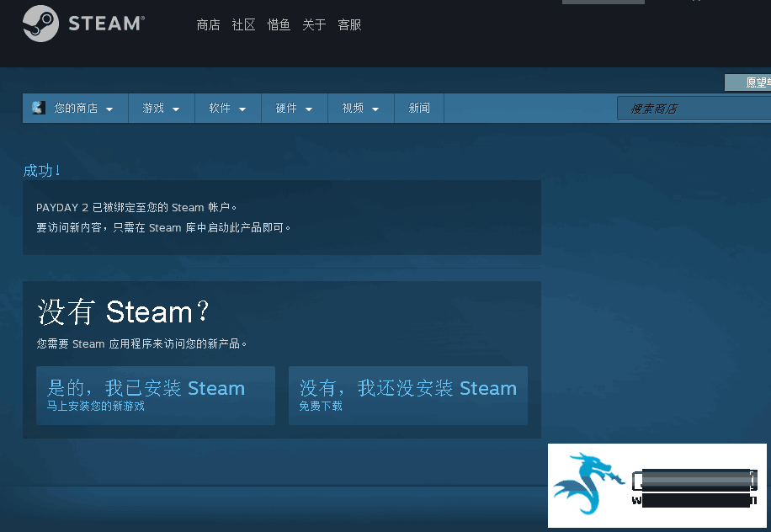Click the Steam logo icon
This screenshot has width=771, height=532.
click(40, 23)
